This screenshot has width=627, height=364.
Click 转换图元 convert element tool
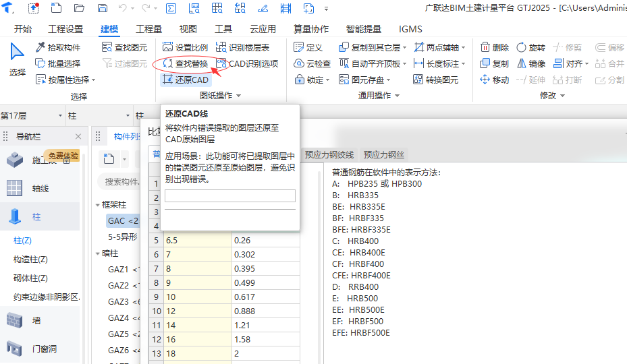pos(435,80)
